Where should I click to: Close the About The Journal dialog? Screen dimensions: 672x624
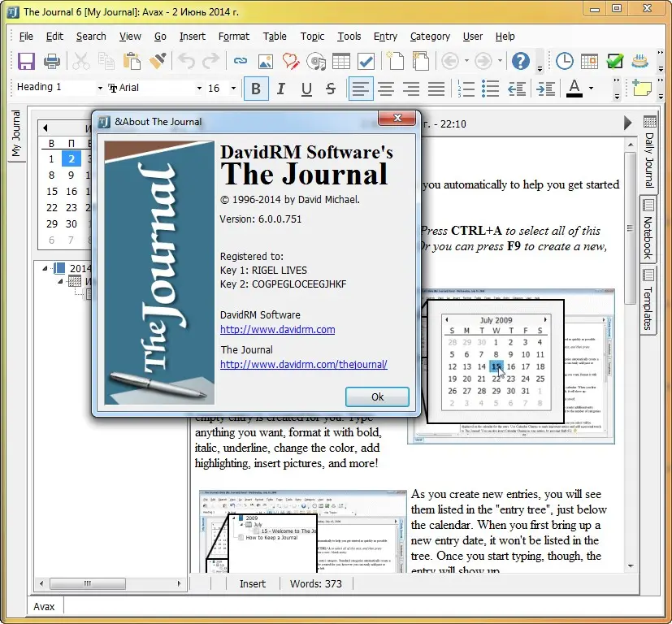click(397, 118)
